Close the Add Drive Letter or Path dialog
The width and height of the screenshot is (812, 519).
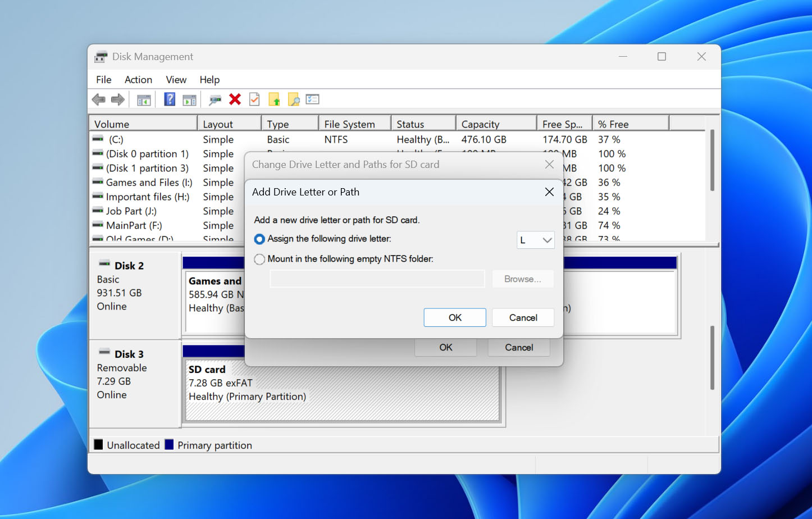coord(549,192)
